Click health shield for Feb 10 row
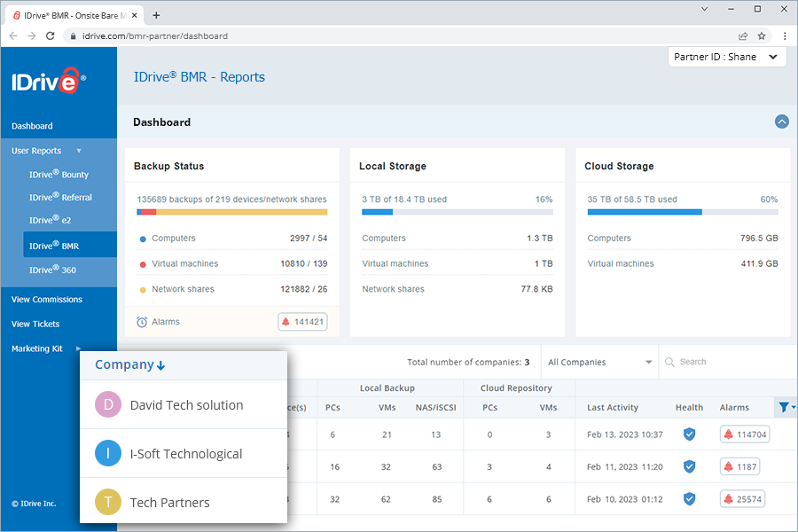The width and height of the screenshot is (798, 532). tap(689, 499)
